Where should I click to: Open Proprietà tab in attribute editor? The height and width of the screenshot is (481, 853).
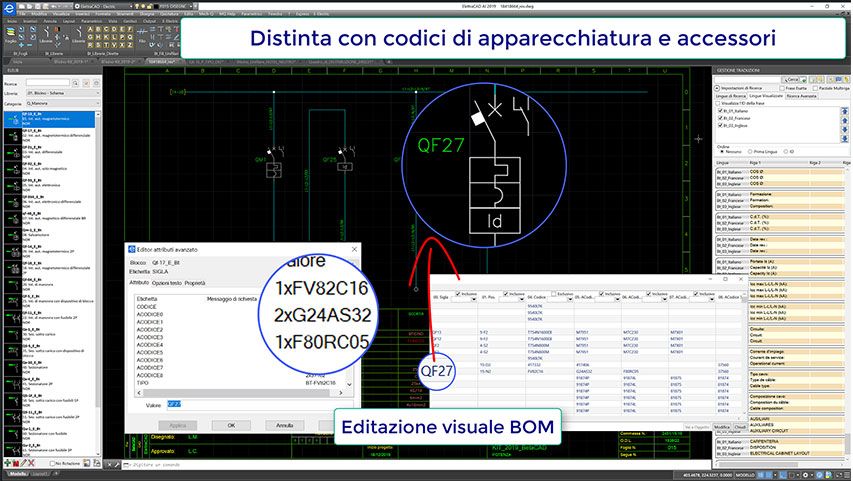pyautogui.click(x=195, y=283)
